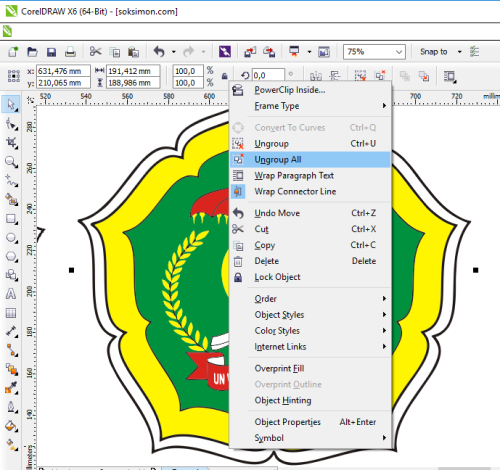Screen dimensions: 500x470
Task: Click the object origin grid icon
Action: pos(14,76)
